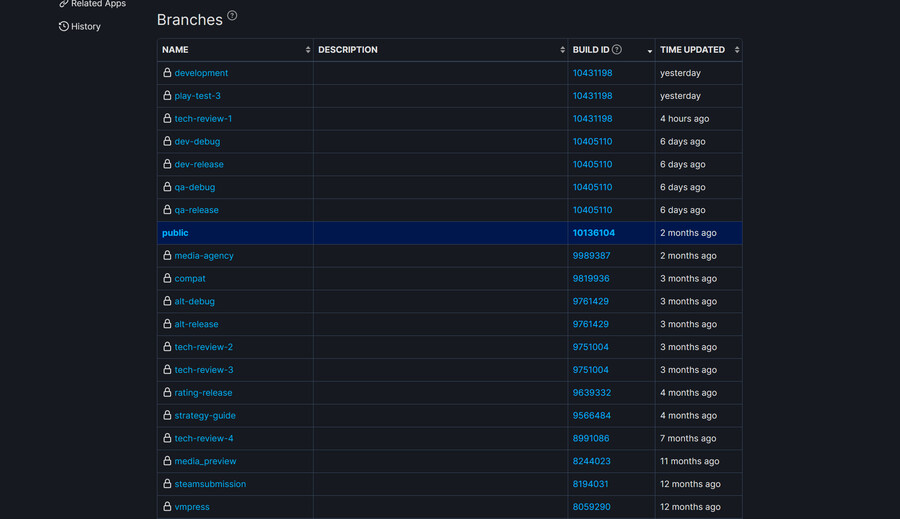Image resolution: width=900 pixels, height=519 pixels.
Task: Open build 9989387 of media-agency
Action: click(x=591, y=256)
